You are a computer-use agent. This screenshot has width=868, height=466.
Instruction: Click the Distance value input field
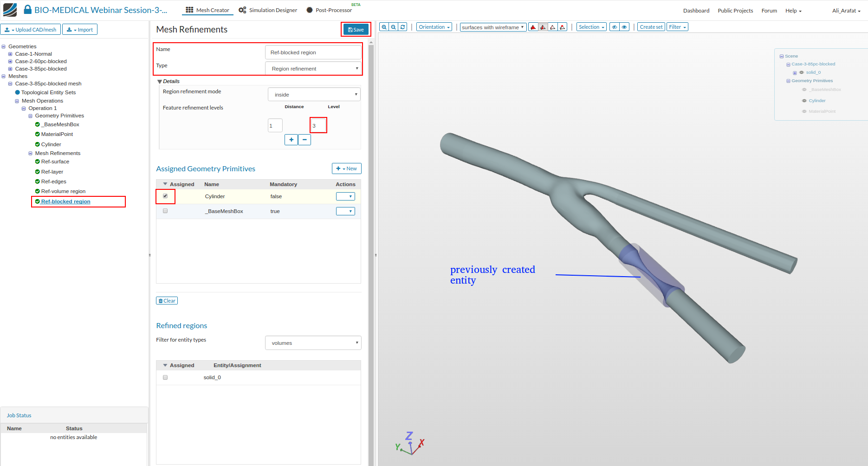click(275, 126)
